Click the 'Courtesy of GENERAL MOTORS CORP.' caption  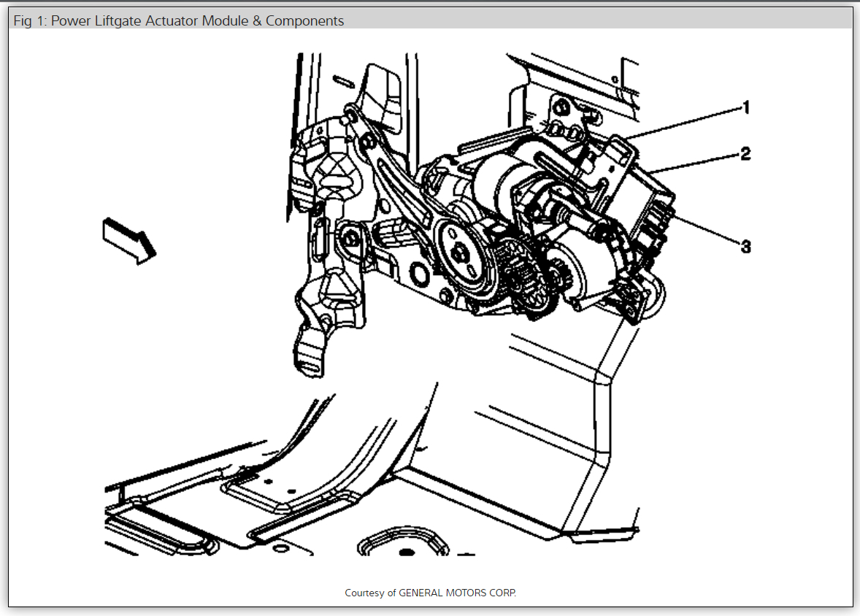pyautogui.click(x=431, y=593)
